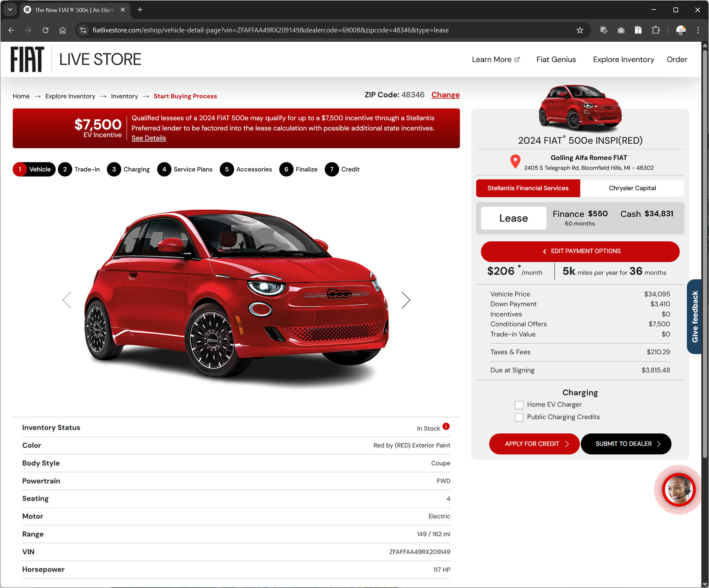The image size is (709, 588).
Task: Click Submit To Dealer button
Action: click(626, 444)
